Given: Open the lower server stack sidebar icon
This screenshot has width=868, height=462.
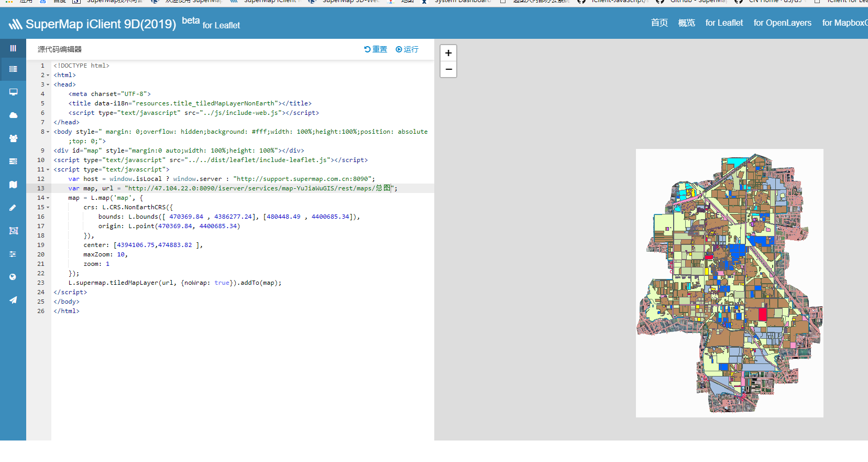Looking at the screenshot, I should tap(13, 162).
